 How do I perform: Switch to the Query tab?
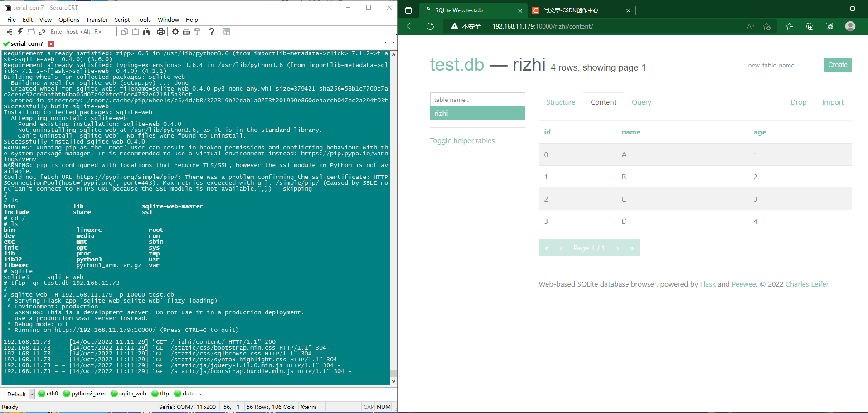pos(641,102)
